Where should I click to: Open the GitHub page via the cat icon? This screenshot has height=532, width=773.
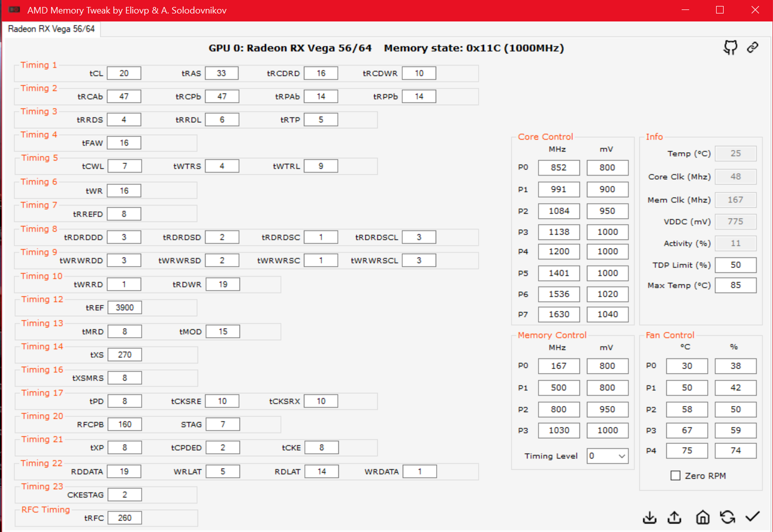click(x=731, y=47)
